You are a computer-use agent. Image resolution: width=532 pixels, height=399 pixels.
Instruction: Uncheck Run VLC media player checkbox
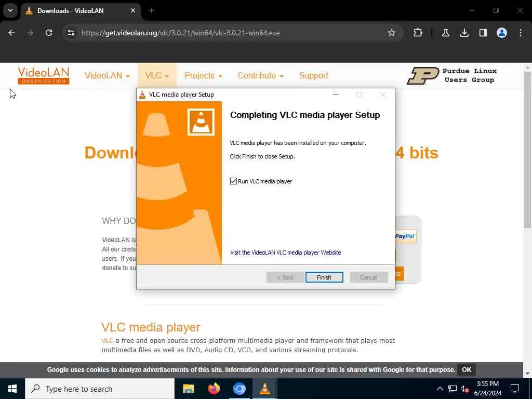(x=233, y=181)
